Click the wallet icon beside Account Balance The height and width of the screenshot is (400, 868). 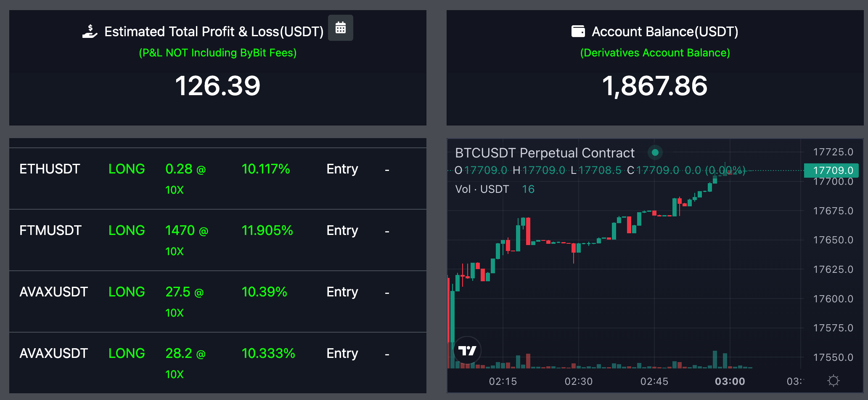(x=578, y=31)
